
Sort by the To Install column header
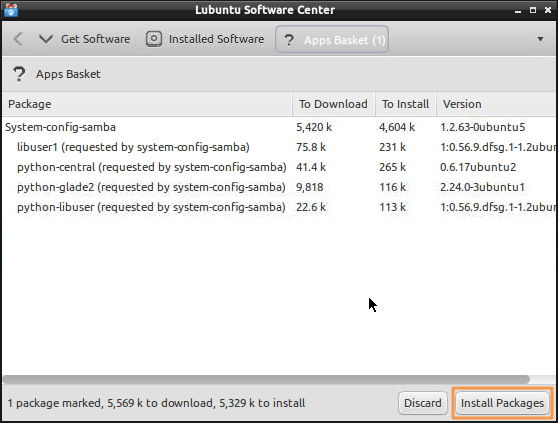tap(406, 104)
